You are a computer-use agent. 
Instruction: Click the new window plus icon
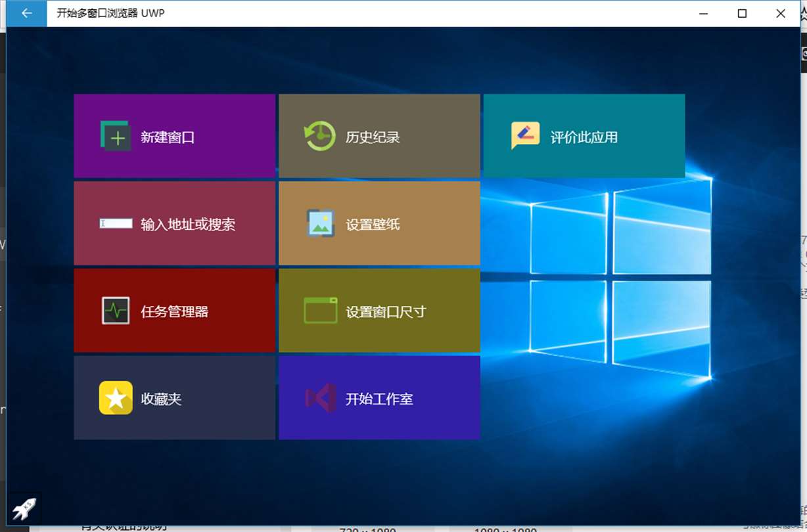tap(116, 136)
